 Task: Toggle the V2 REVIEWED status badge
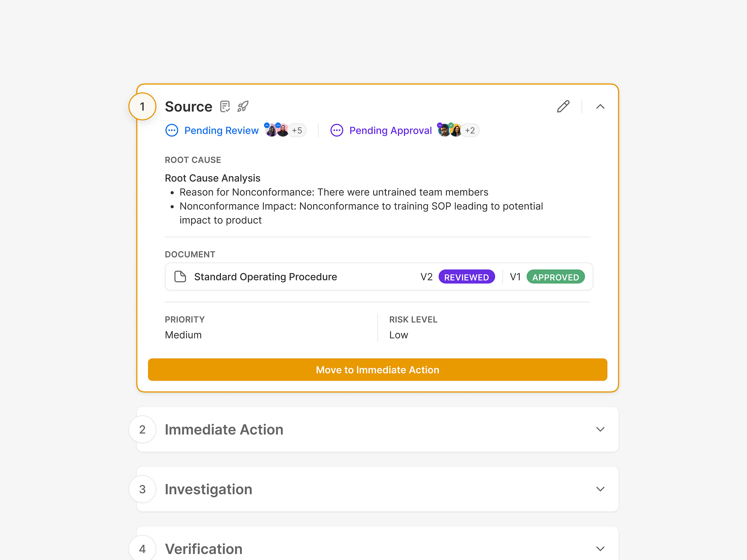point(467,277)
